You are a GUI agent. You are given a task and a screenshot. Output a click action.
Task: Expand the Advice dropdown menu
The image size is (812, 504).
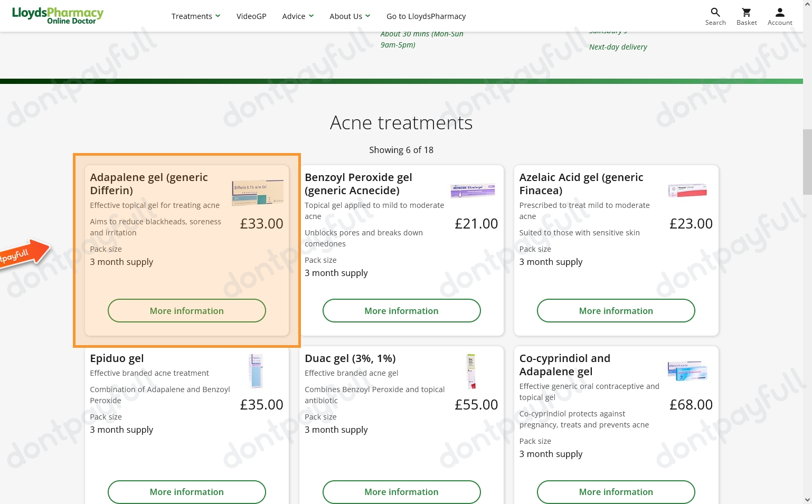(x=298, y=16)
